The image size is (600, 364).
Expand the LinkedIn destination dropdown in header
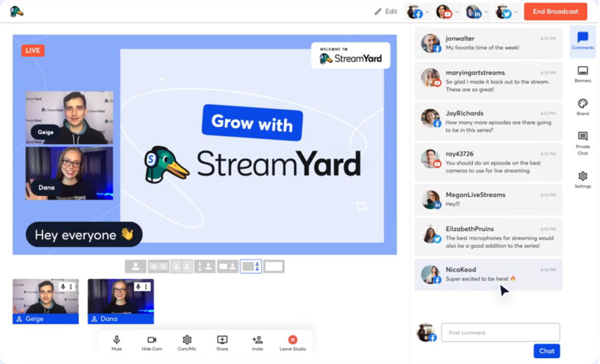point(486,12)
